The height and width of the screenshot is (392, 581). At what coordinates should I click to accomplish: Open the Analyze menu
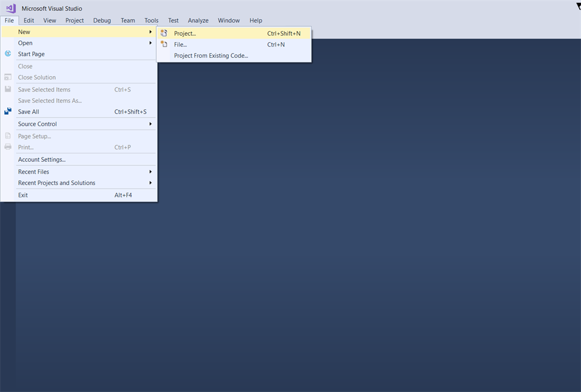click(x=198, y=20)
